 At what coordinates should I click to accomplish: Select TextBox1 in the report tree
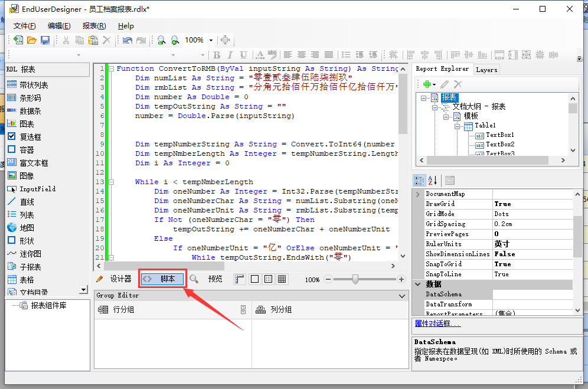click(500, 135)
